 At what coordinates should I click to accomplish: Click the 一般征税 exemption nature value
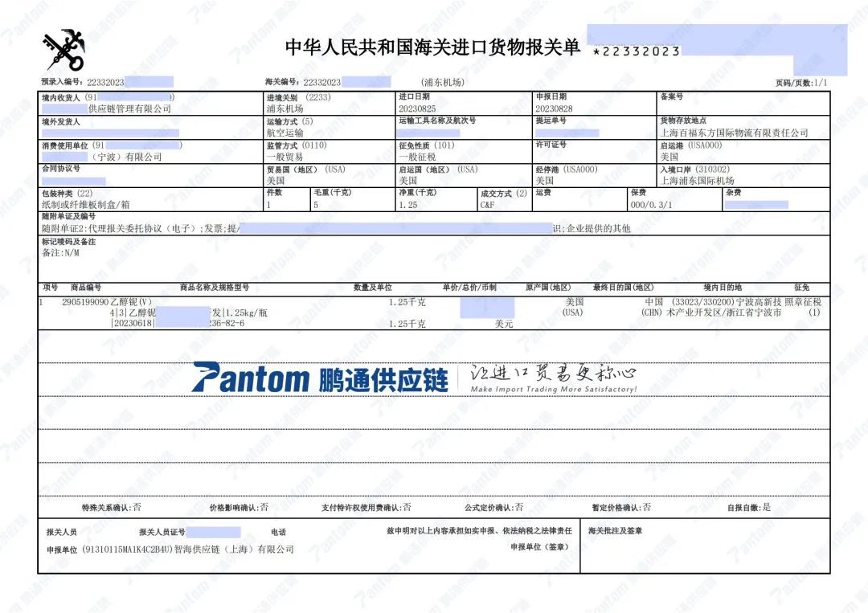click(416, 157)
